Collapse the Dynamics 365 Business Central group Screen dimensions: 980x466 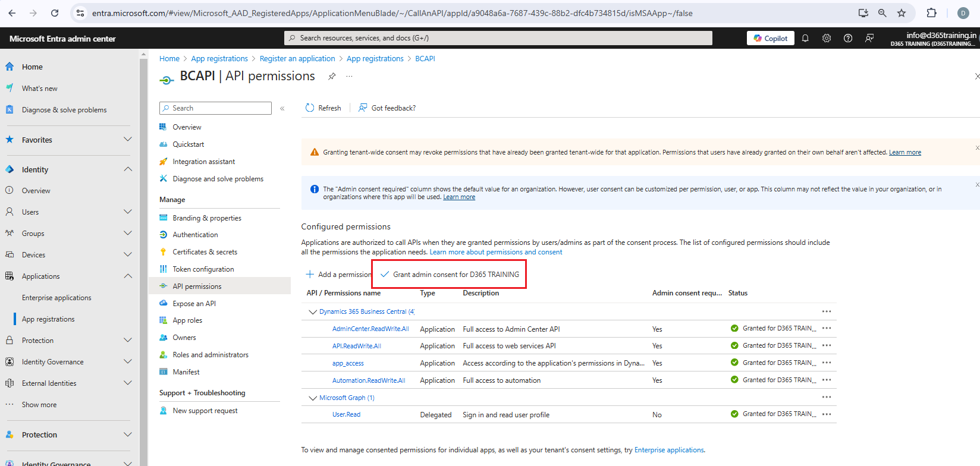(x=313, y=311)
